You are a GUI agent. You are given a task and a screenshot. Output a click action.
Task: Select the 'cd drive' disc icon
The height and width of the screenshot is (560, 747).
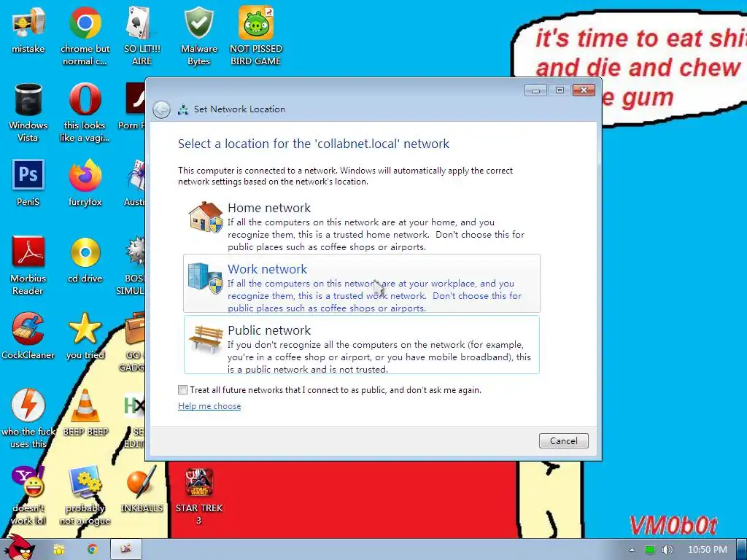pos(85,260)
